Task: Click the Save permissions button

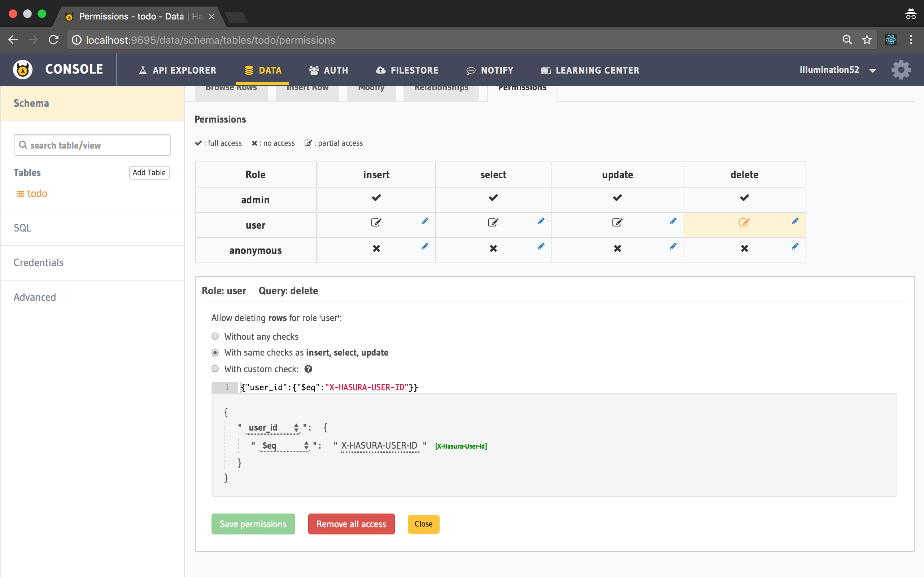Action: tap(253, 524)
